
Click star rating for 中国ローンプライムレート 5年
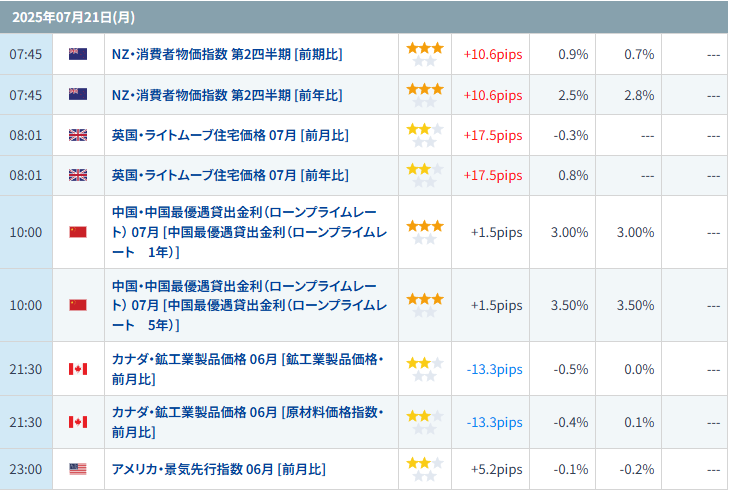[424, 305]
